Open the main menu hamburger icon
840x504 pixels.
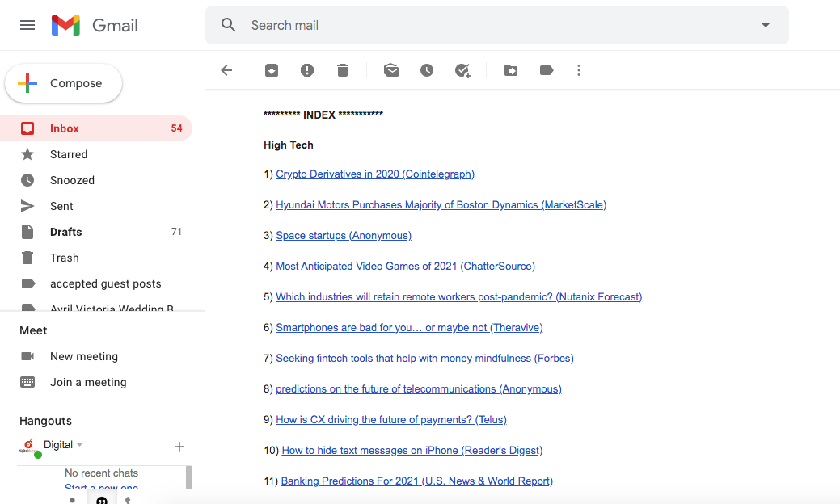click(27, 25)
